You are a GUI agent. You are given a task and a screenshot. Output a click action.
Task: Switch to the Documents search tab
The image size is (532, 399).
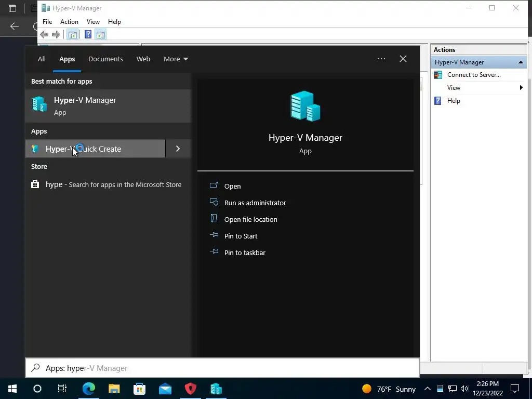coord(105,59)
